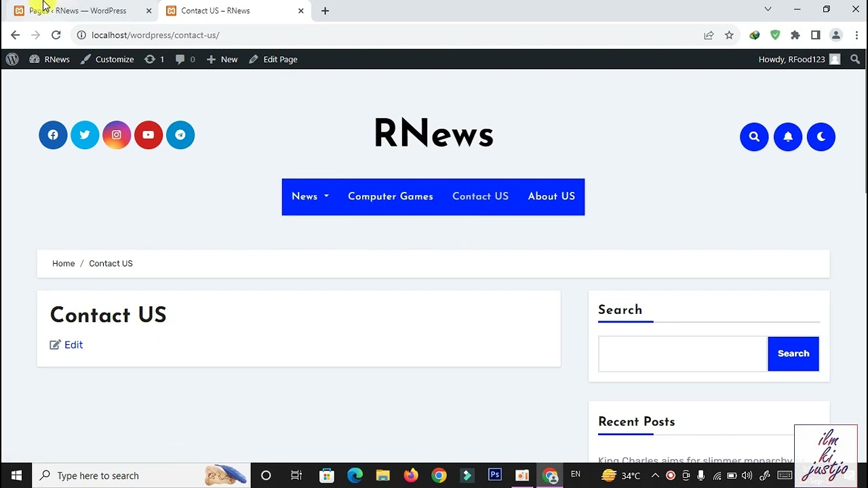Viewport: 868px width, 488px height.
Task: Toggle dark mode with moon icon
Action: (821, 137)
